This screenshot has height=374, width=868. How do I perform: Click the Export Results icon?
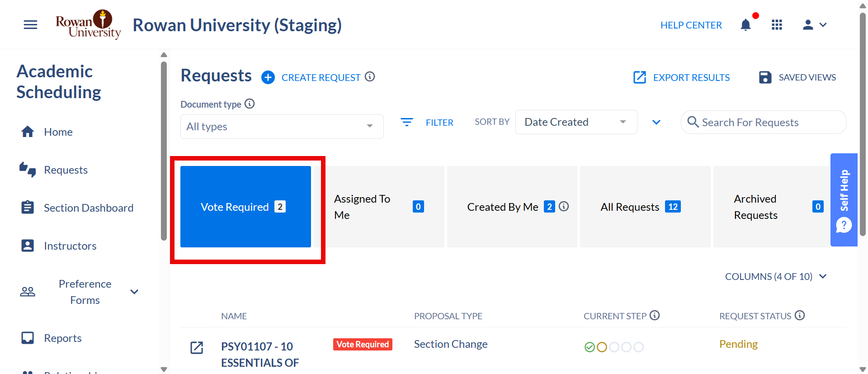(x=640, y=77)
